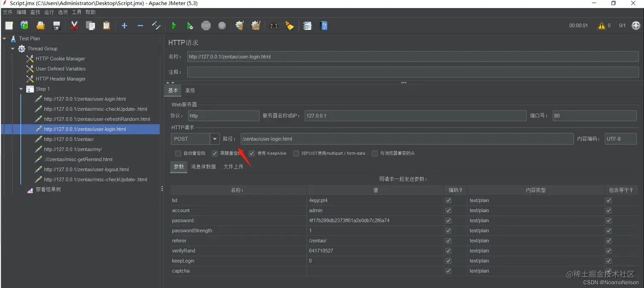Screen dimensions: 644x288
Task: Expand all nodes with plus icon
Action: coord(124,26)
